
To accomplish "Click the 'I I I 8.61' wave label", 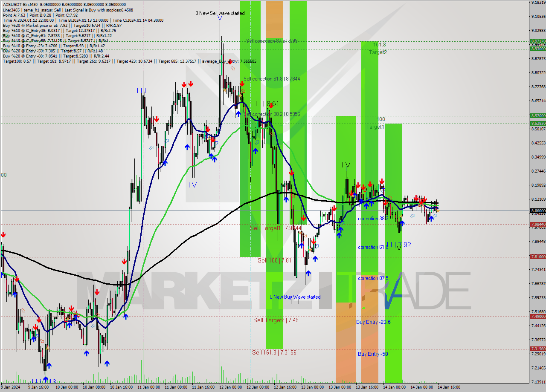I will tap(267, 104).
